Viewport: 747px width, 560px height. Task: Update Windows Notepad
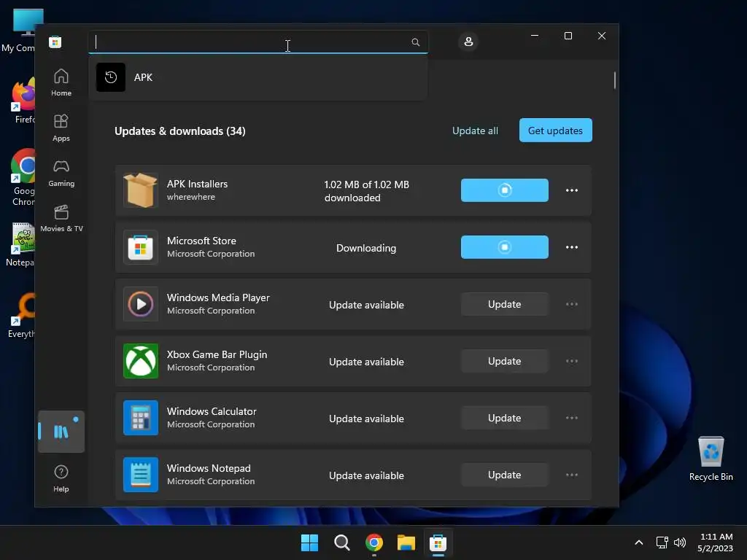click(x=505, y=475)
